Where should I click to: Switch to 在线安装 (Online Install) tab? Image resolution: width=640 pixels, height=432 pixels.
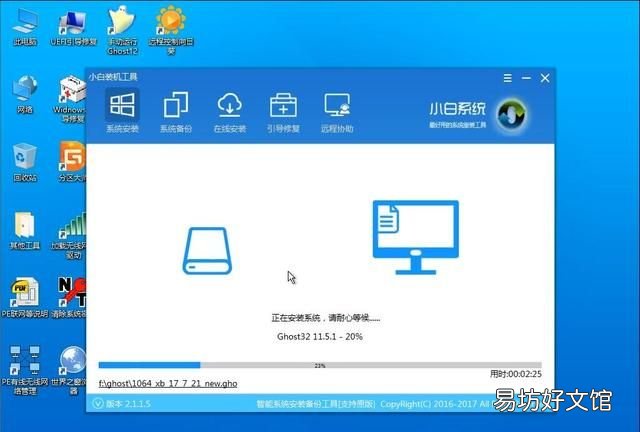[230, 112]
